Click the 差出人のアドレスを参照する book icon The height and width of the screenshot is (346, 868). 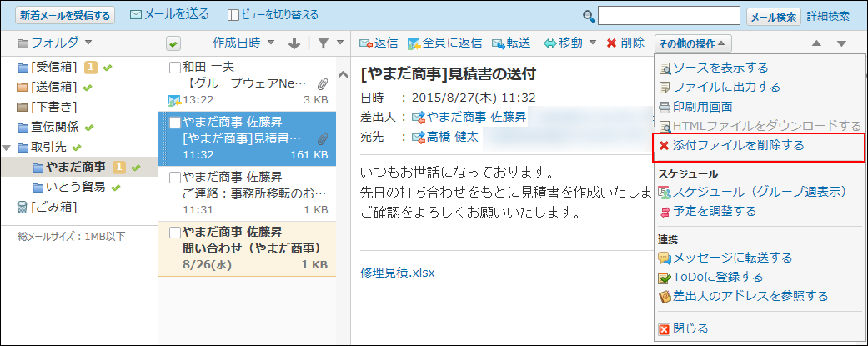[665, 297]
